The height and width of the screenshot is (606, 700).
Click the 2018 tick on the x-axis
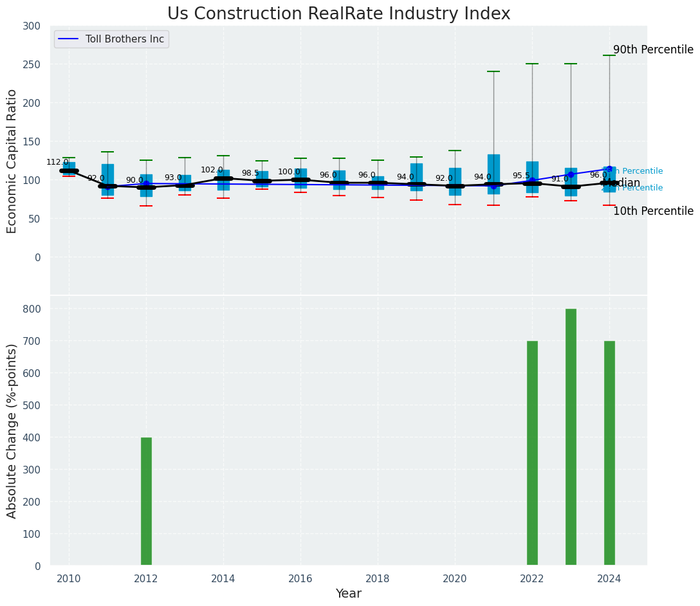point(378,578)
